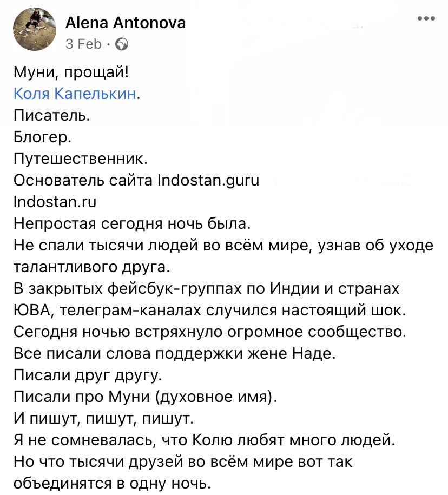Click the line starting "Сегодня ночью встряхнуло"
The image size is (448, 495).
coord(209,332)
